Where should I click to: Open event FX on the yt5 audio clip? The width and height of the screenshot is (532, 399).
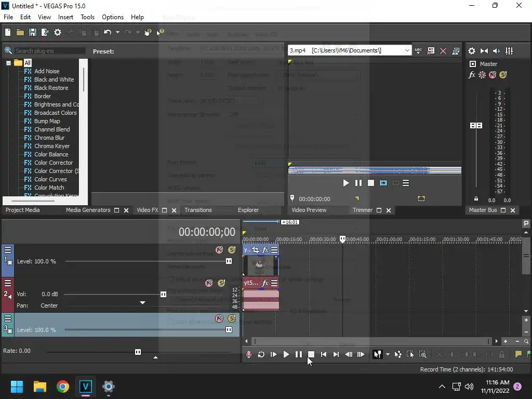265,283
